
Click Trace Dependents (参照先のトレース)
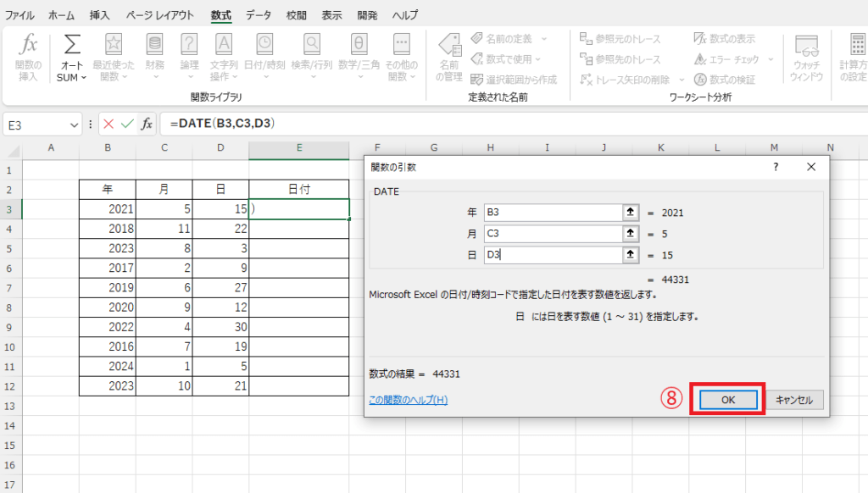click(x=620, y=59)
